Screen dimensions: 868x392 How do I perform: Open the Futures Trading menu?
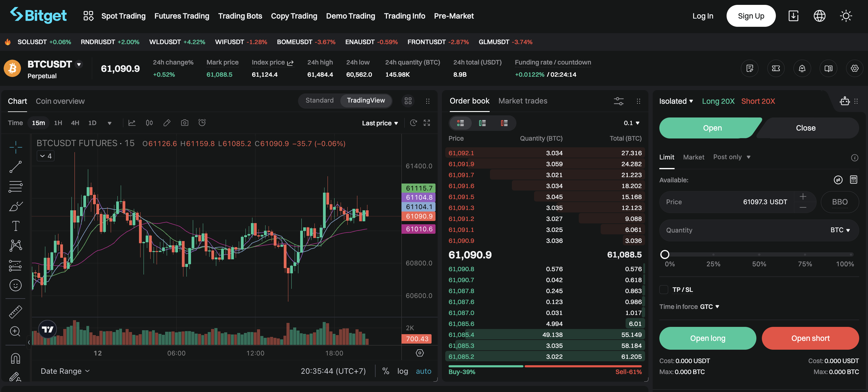coord(182,16)
